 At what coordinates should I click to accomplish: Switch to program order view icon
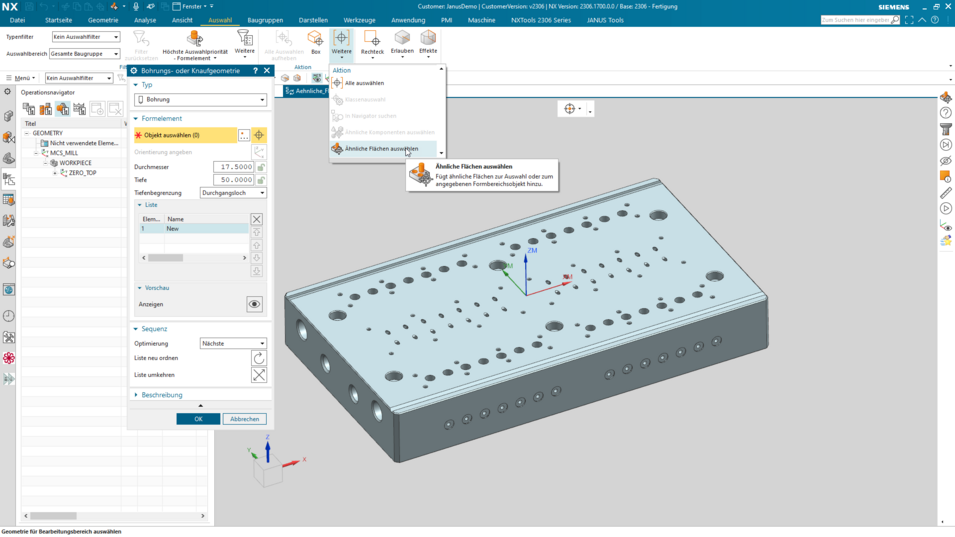tap(29, 109)
